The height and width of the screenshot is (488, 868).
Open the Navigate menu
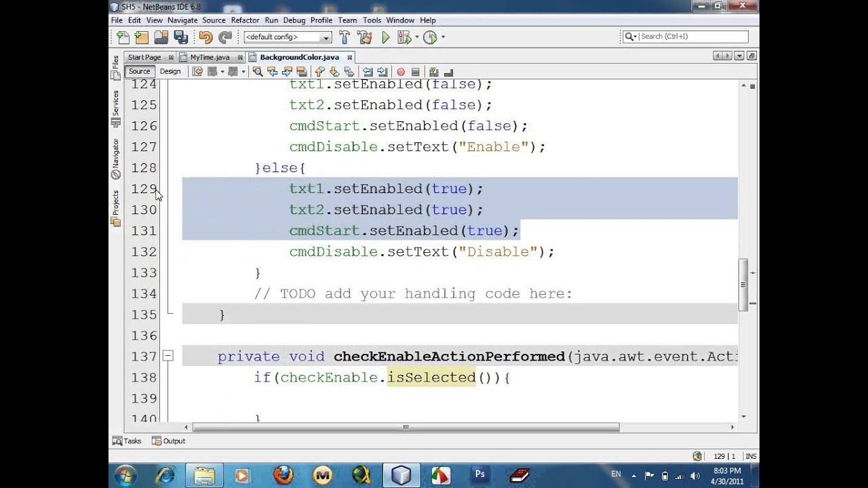point(182,20)
